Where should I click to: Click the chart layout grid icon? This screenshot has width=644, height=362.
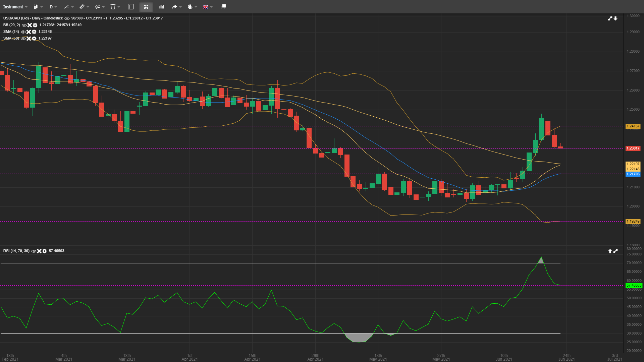[x=131, y=7]
